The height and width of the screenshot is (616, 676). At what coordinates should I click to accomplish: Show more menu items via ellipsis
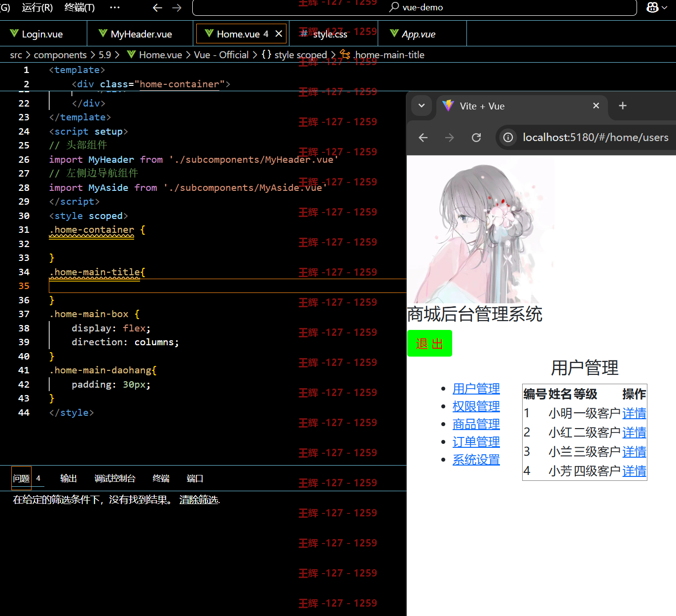tap(114, 7)
